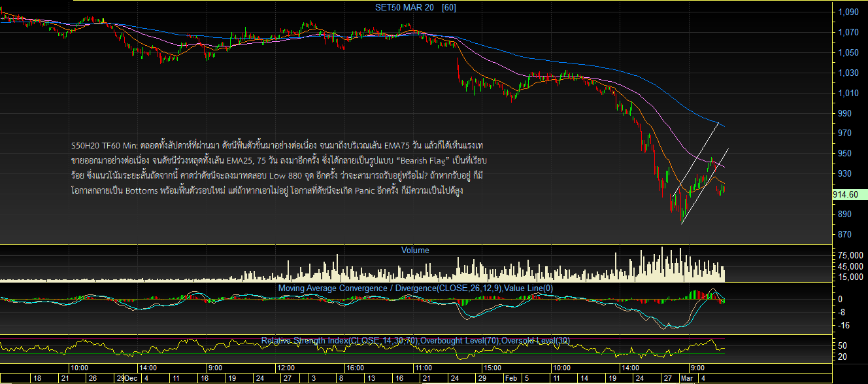This screenshot has width=868, height=384.
Task: Select the lower white flag channel trendline
Action: tap(705, 186)
